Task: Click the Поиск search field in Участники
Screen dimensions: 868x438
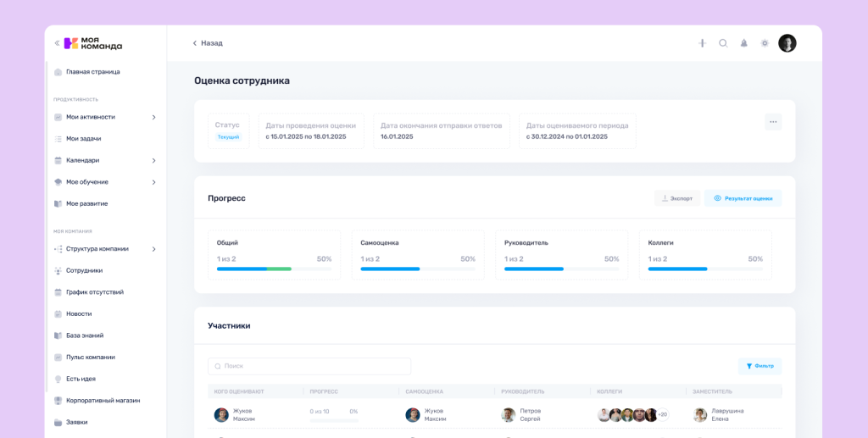Action: pos(309,366)
